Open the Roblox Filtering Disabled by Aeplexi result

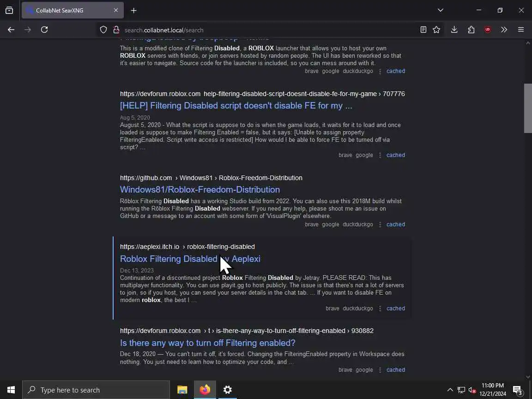[190, 259]
